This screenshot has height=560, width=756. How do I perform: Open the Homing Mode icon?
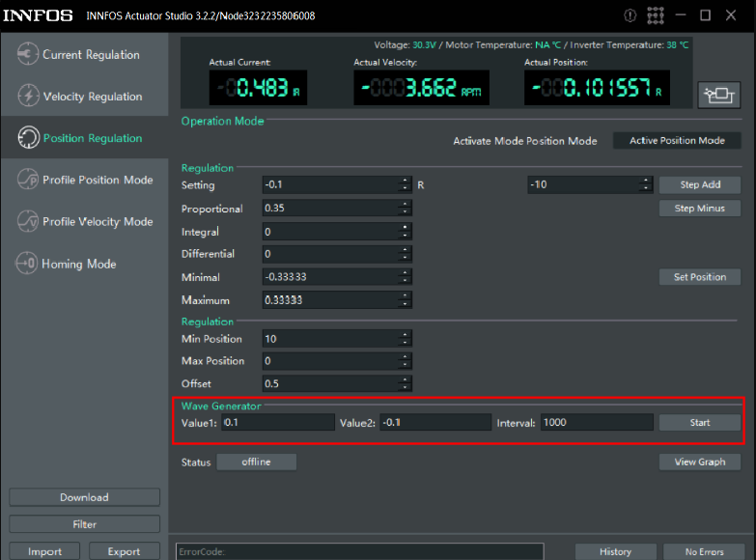click(x=26, y=264)
